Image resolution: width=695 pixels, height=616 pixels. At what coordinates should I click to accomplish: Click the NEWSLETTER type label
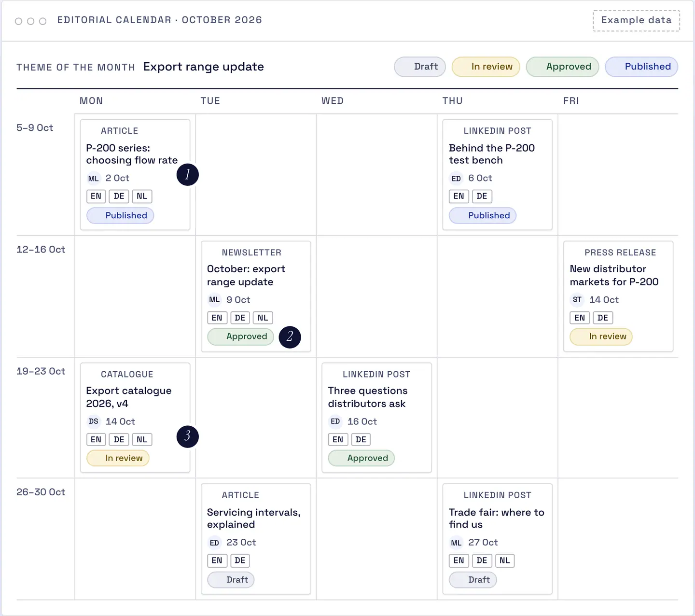point(251,252)
